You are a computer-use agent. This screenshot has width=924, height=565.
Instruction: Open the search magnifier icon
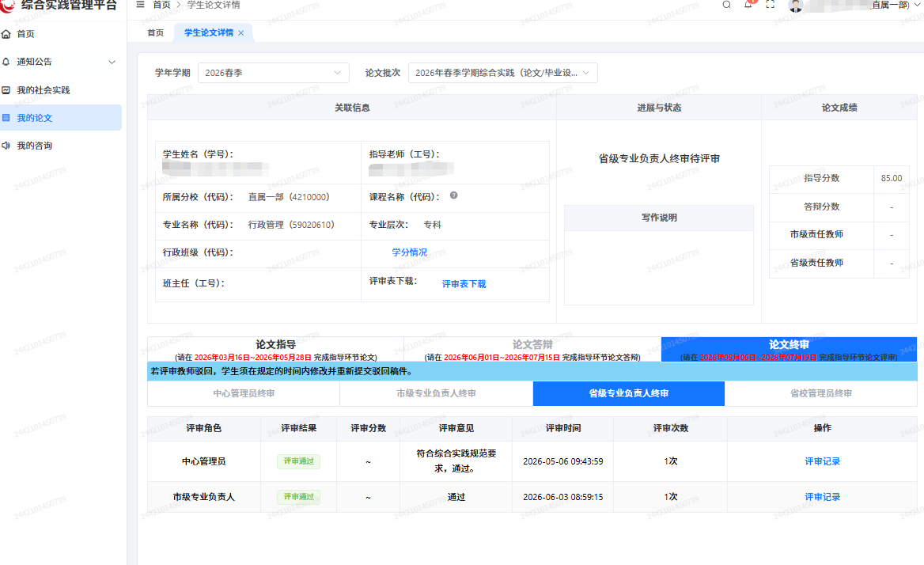726,5
